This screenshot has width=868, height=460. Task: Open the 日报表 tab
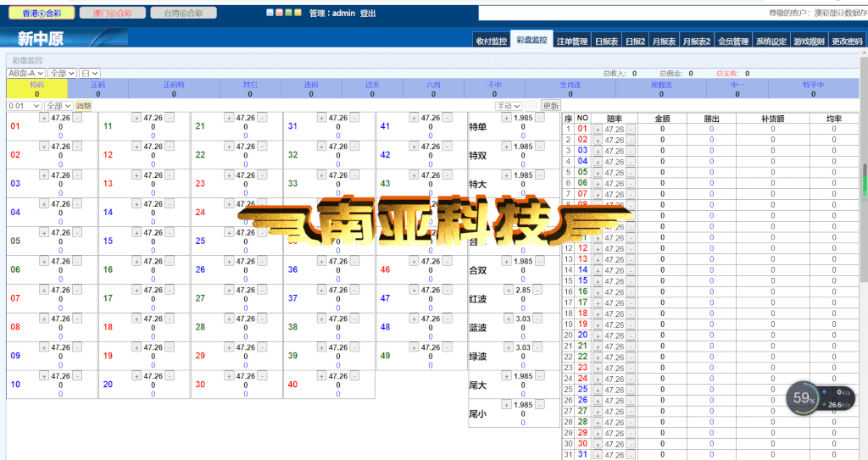coord(606,41)
